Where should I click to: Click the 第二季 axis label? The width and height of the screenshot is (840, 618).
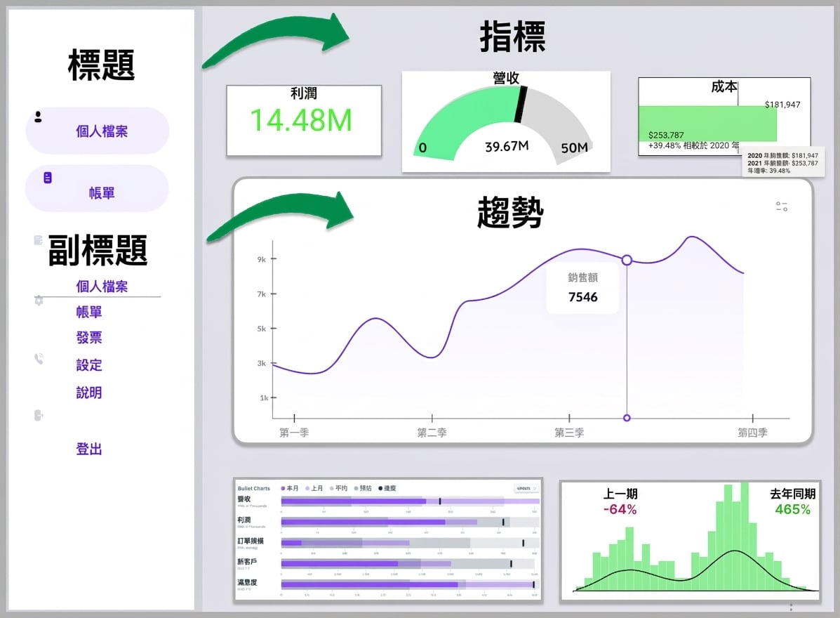tap(432, 433)
